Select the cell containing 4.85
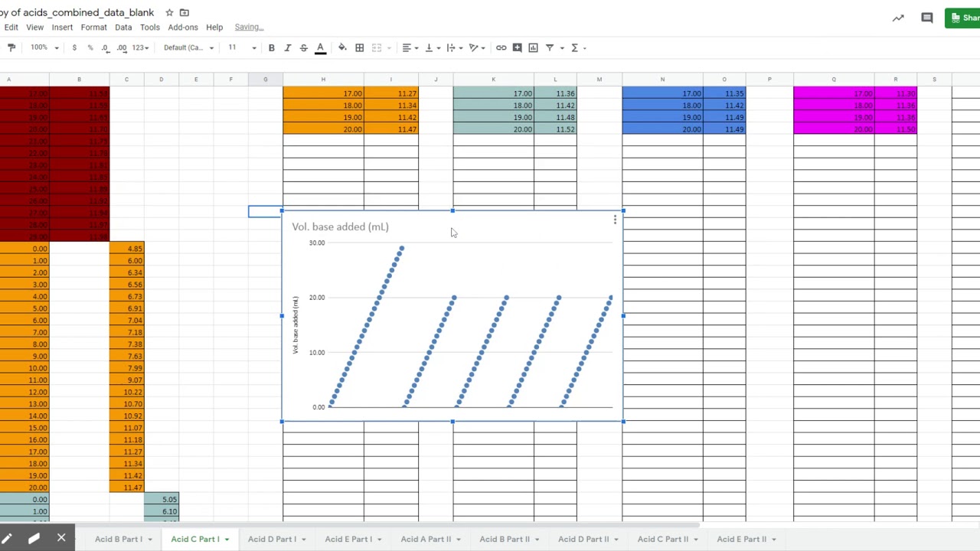Screen dimensions: 980x551 [126, 249]
